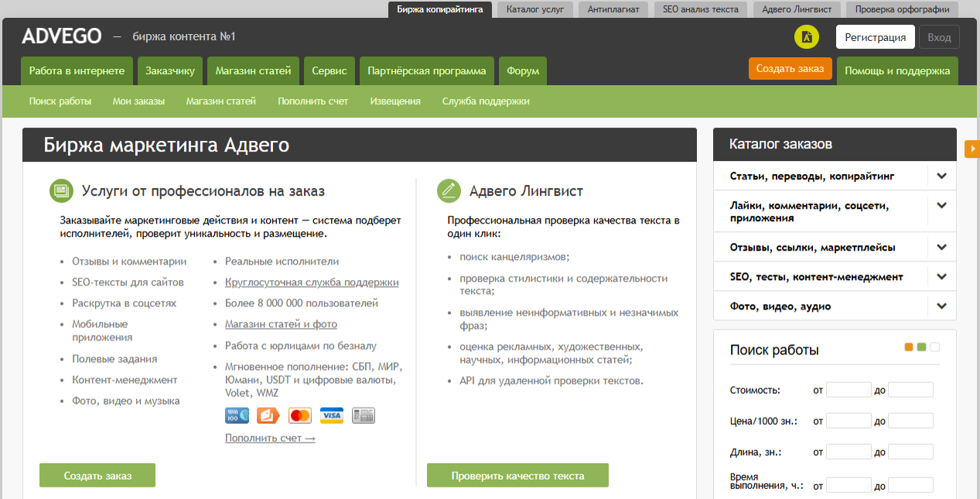
Task: Click the yellow document icon beside Регистрация
Action: click(807, 37)
